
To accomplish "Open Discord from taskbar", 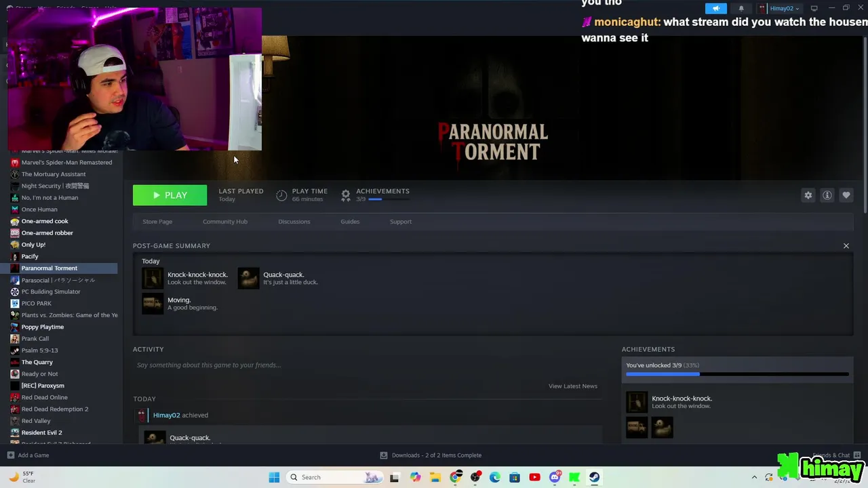I will tap(555, 477).
